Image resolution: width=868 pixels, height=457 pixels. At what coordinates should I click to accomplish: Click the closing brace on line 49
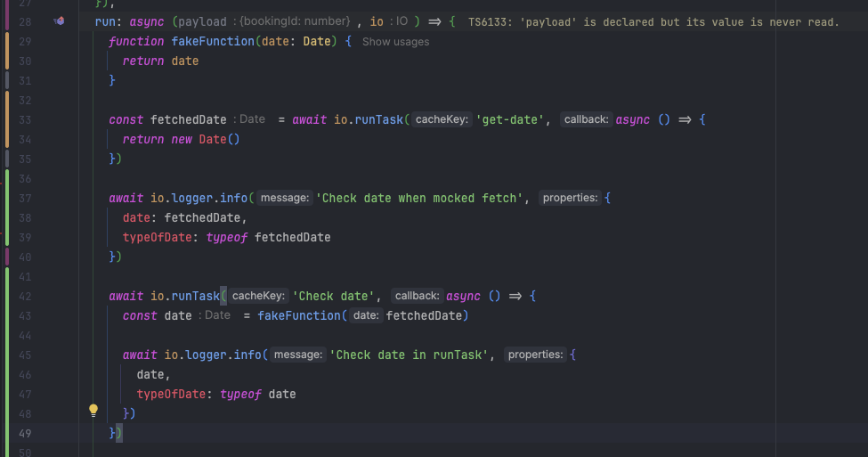[x=112, y=434]
